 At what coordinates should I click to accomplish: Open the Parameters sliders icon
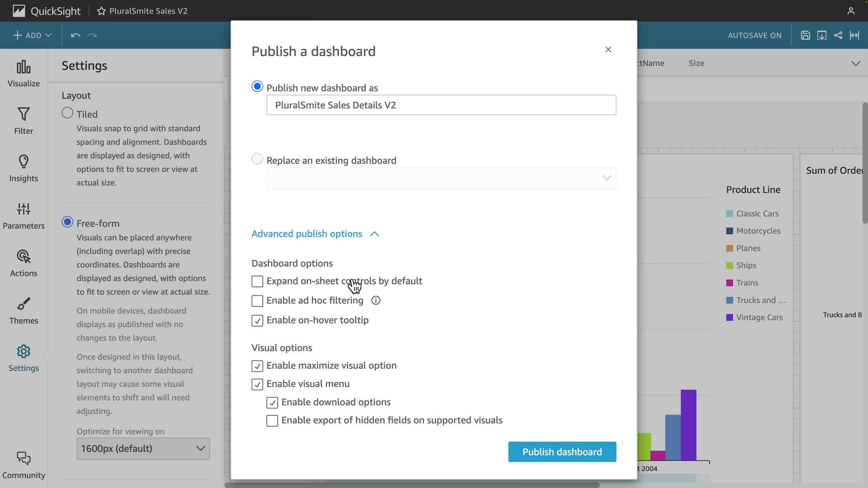click(x=24, y=209)
